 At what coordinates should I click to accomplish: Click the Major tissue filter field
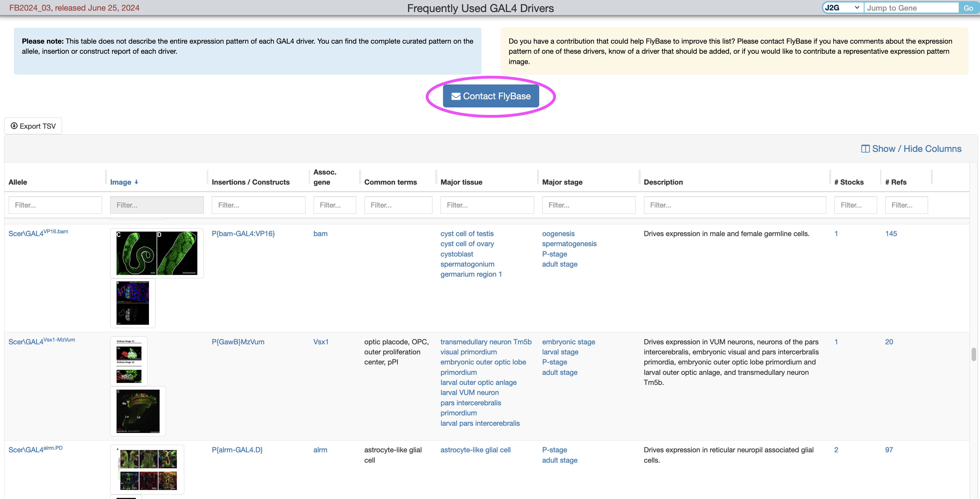487,205
